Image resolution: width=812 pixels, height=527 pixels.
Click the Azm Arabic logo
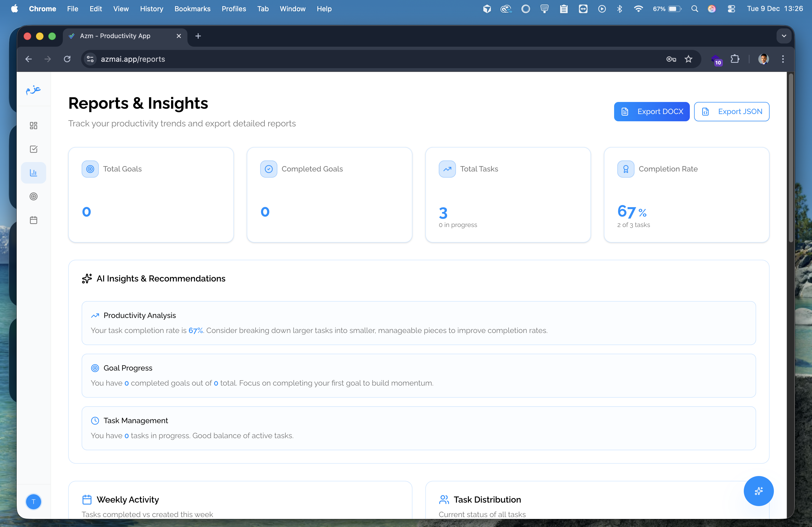coord(34,89)
